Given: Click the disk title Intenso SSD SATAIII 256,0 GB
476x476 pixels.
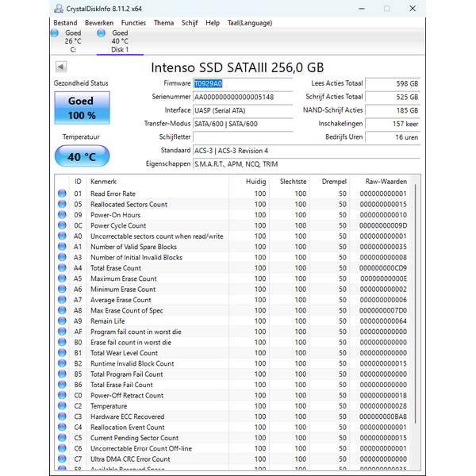Looking at the screenshot, I should (x=237, y=67).
